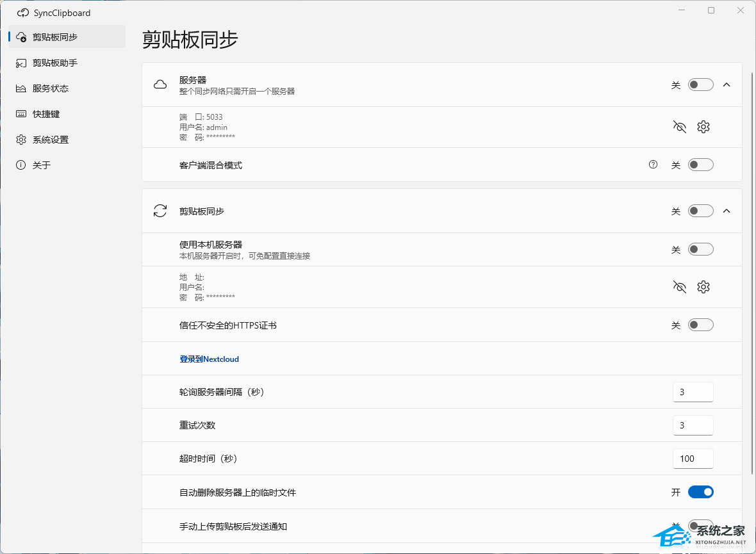This screenshot has height=554, width=756.
Task: Enable the 服务器 toggle switch
Action: point(700,85)
